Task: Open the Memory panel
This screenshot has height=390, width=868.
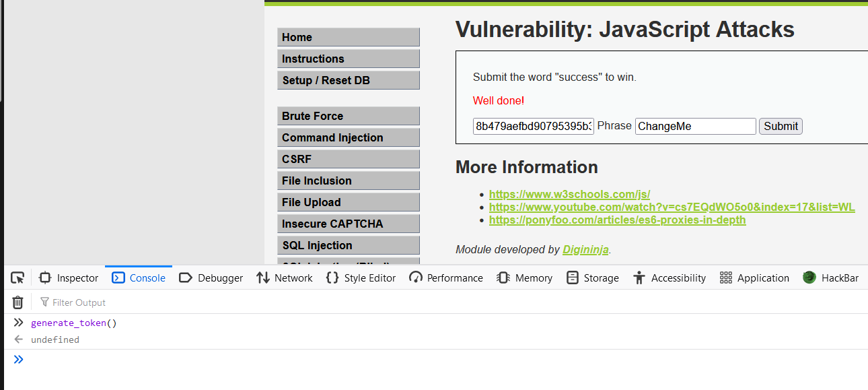Action: 524,278
